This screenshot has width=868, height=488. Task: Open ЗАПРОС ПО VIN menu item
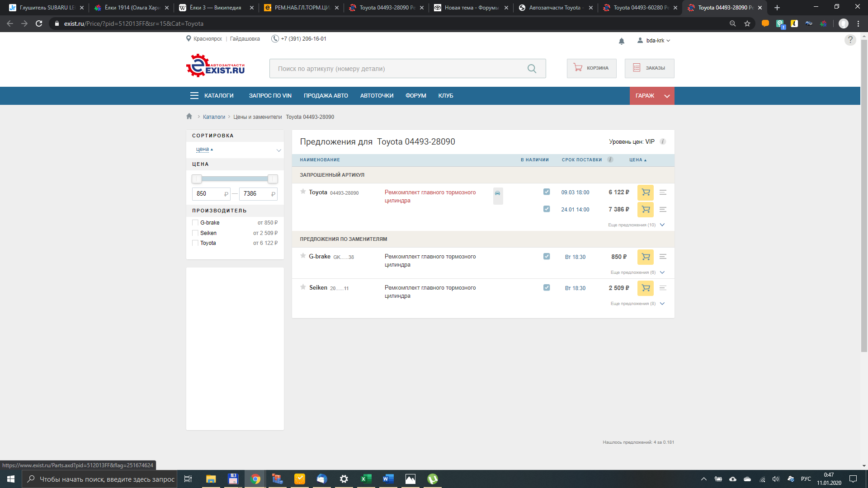click(270, 96)
